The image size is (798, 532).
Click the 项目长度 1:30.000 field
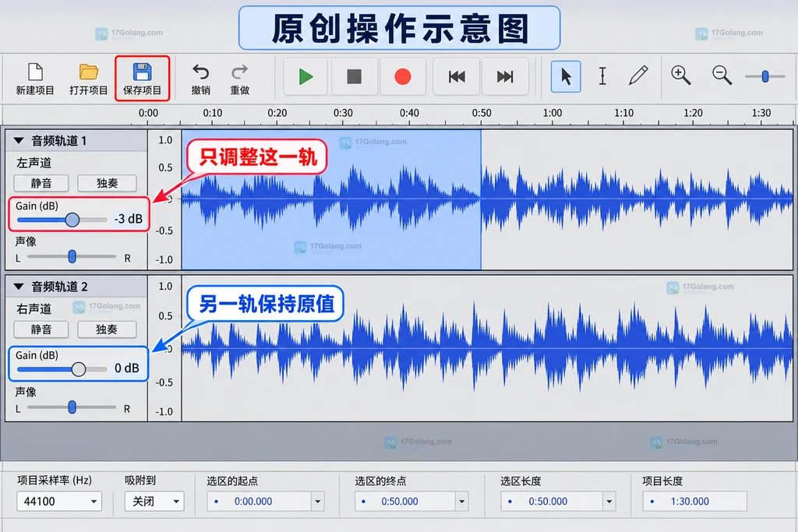694,502
